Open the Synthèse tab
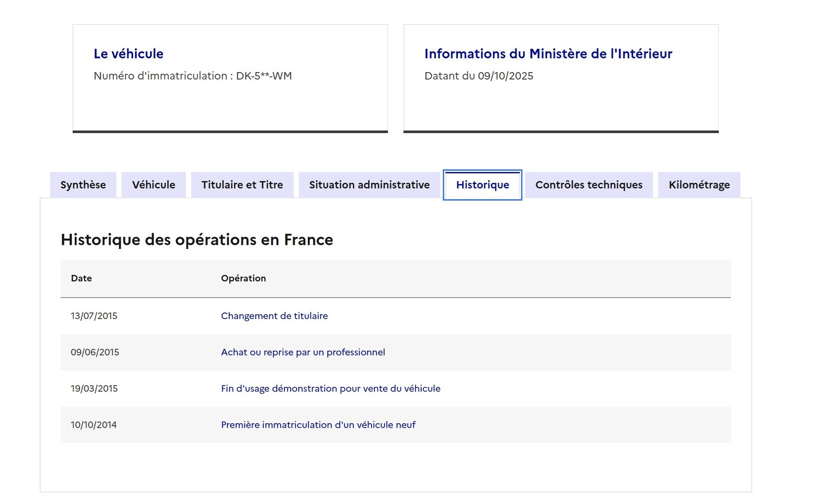 pos(83,185)
